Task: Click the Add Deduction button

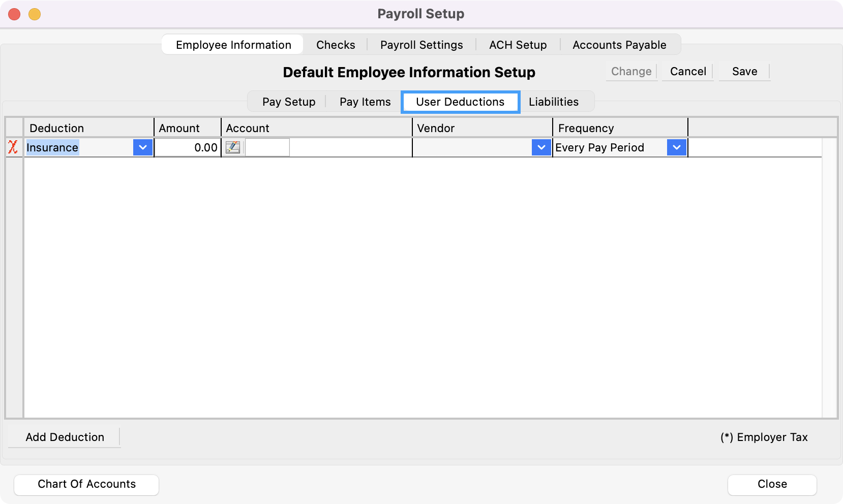Action: coord(65,437)
